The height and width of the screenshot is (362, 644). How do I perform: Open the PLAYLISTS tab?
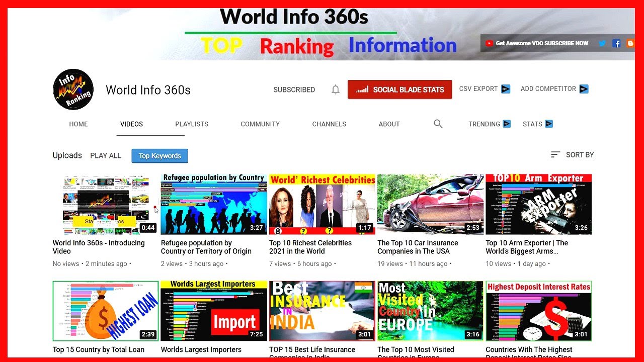[x=192, y=124]
